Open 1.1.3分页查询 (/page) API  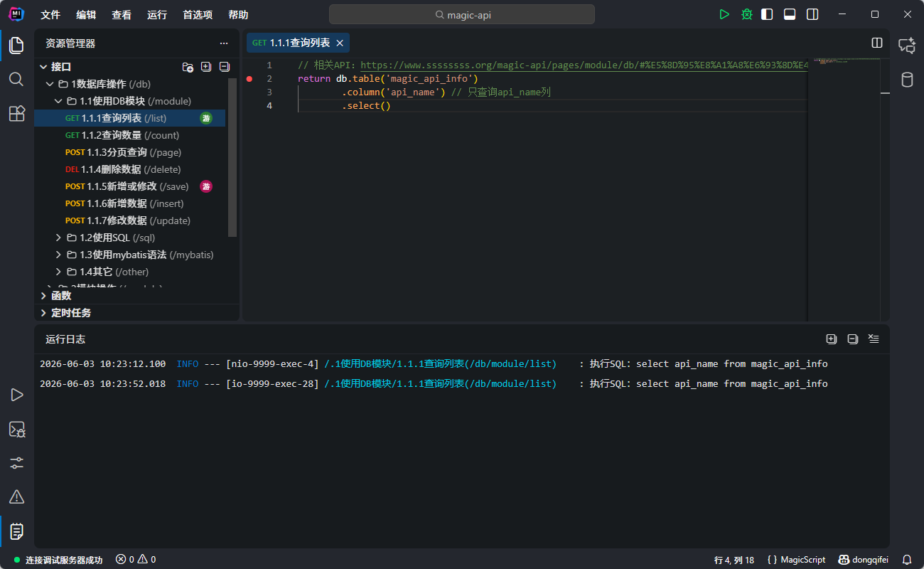pos(129,152)
